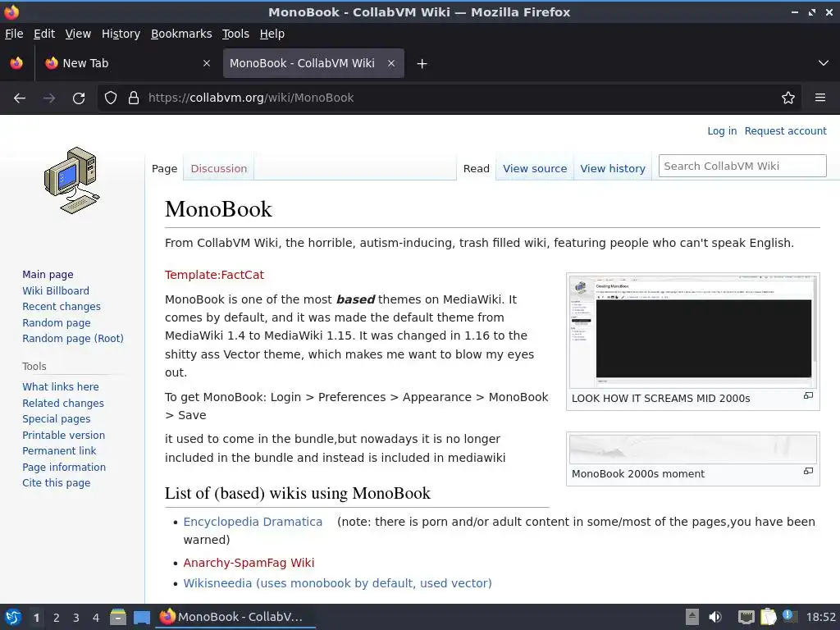Image resolution: width=840 pixels, height=630 pixels.
Task: Open What links here tool link
Action: [61, 387]
